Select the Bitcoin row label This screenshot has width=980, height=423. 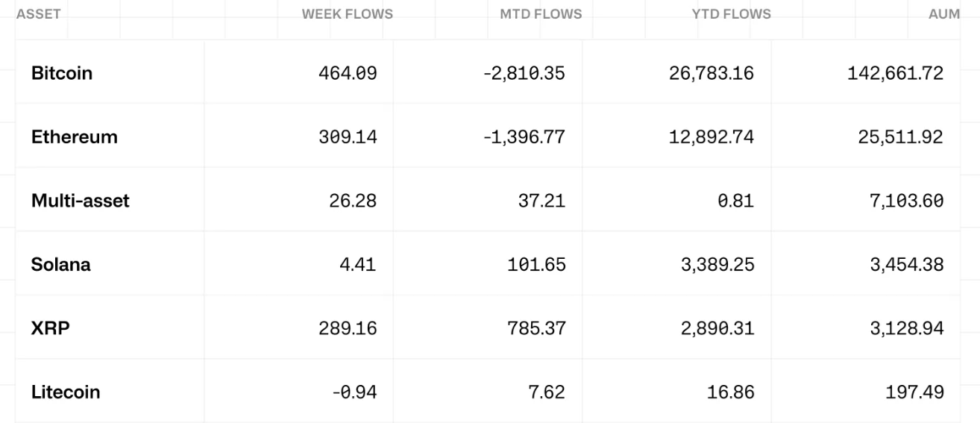click(62, 73)
